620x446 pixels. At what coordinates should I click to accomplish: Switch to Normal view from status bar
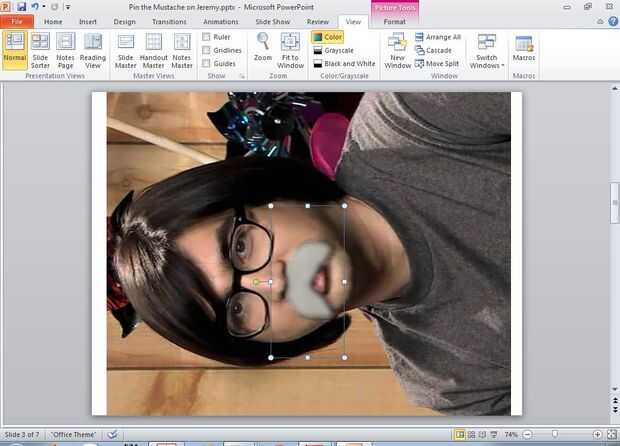tap(459, 435)
